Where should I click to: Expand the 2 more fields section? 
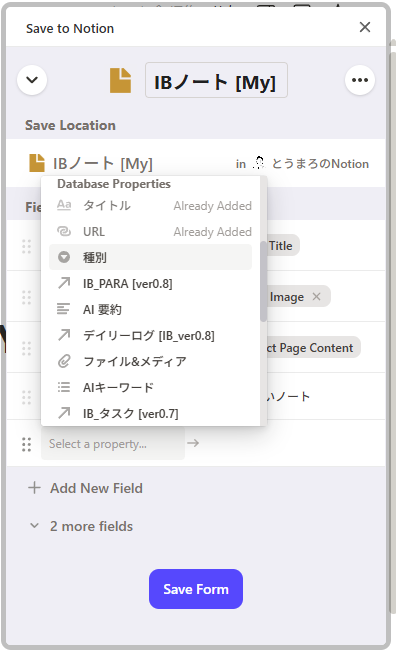point(81,526)
